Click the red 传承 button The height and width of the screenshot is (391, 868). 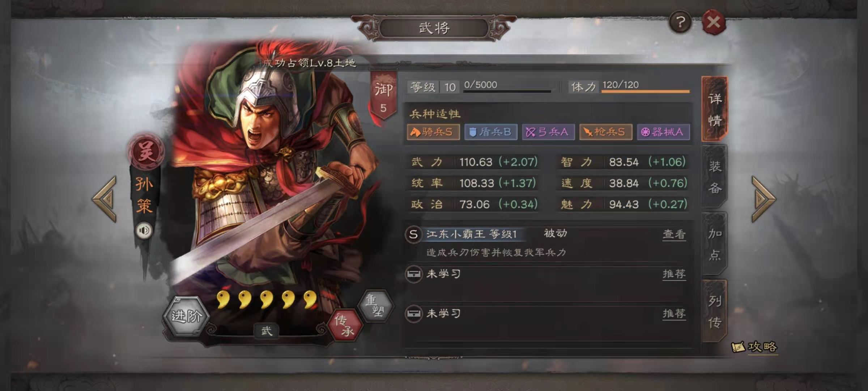[344, 325]
